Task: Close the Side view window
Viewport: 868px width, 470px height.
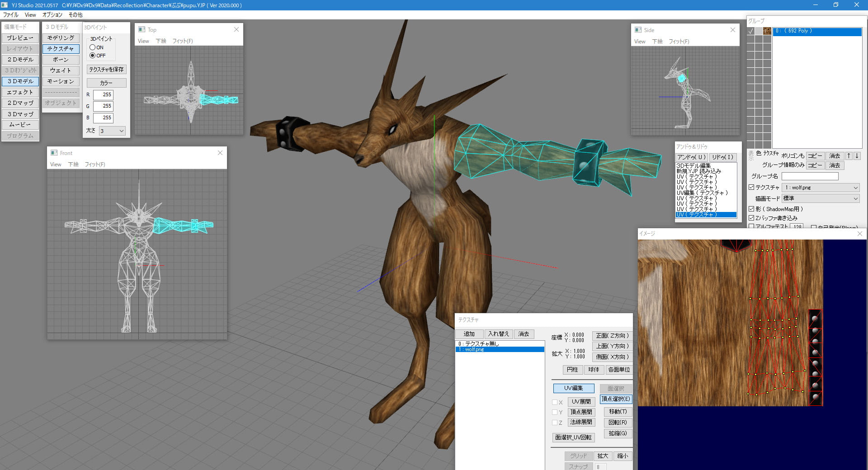Action: 733,30
